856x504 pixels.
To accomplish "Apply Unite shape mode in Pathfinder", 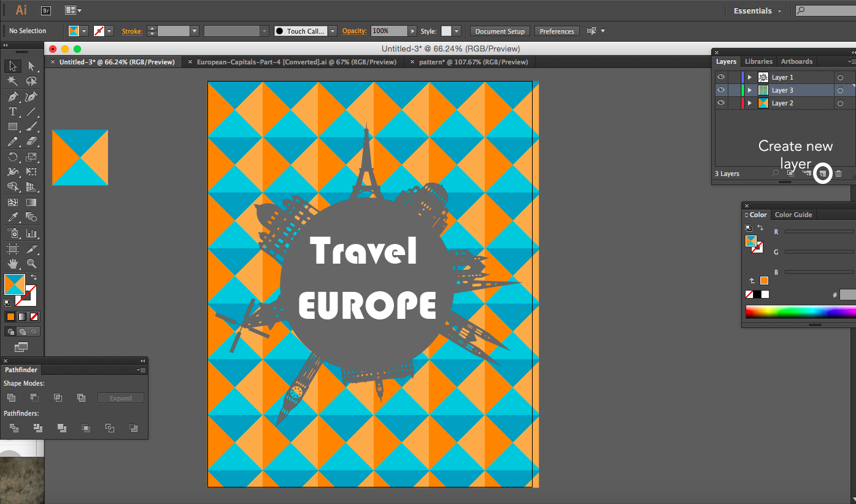I will 12,398.
